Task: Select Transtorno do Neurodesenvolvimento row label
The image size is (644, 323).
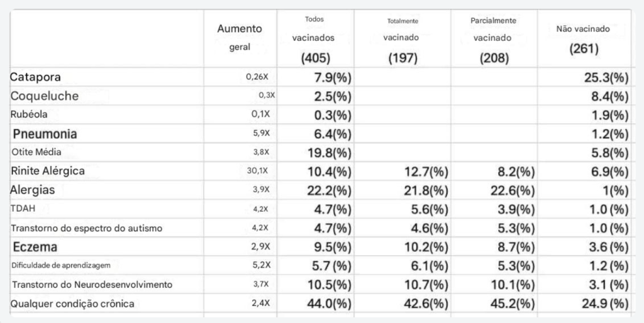Action: (92, 285)
